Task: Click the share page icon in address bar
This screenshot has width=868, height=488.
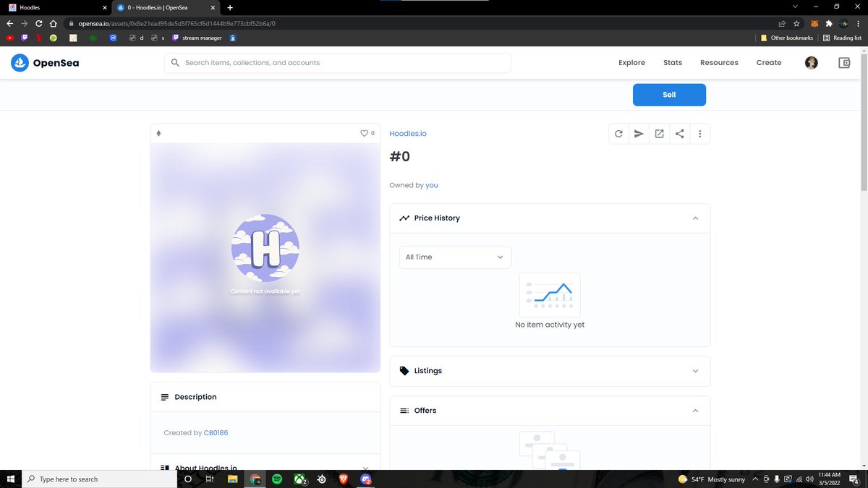Action: click(782, 23)
